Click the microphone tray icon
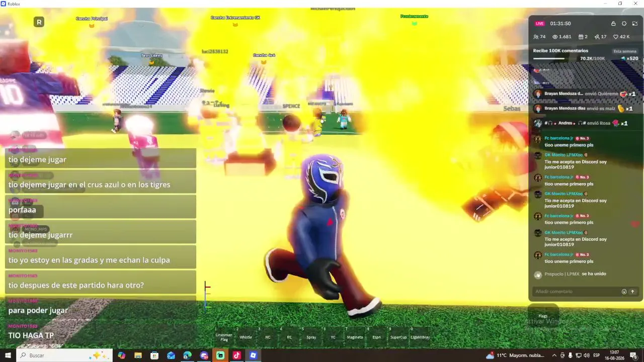The height and width of the screenshot is (362, 644). 570,355
